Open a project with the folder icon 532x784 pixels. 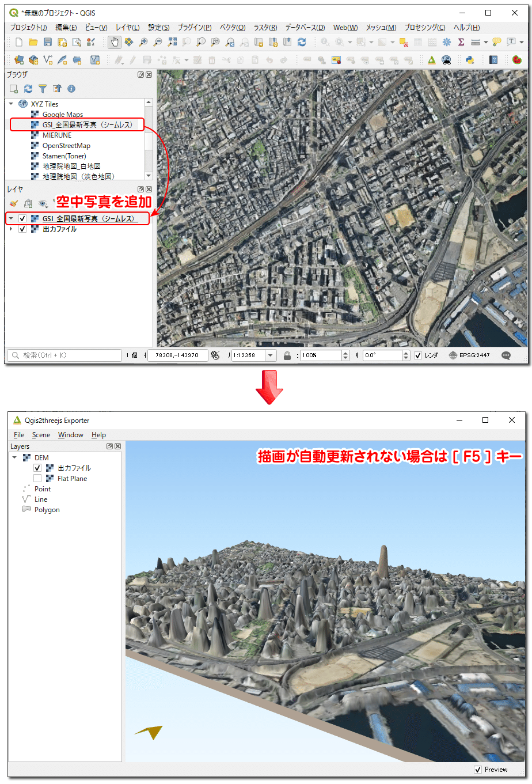click(x=33, y=42)
